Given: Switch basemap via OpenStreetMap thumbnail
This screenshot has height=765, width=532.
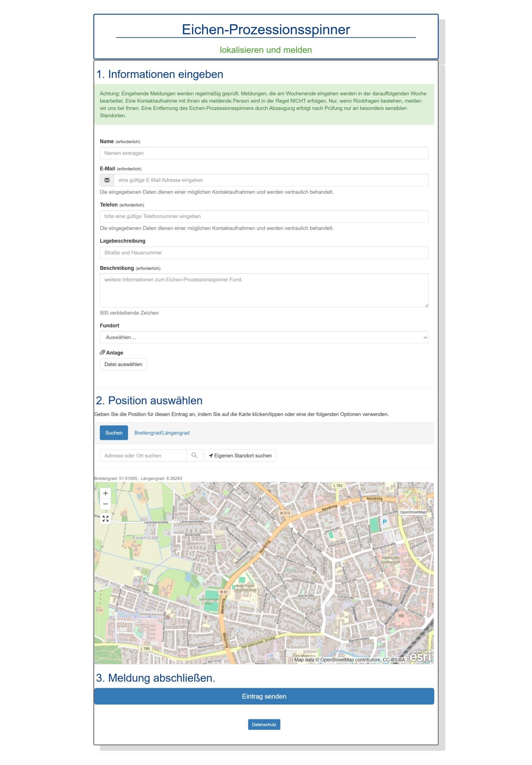Looking at the screenshot, I should [x=412, y=501].
